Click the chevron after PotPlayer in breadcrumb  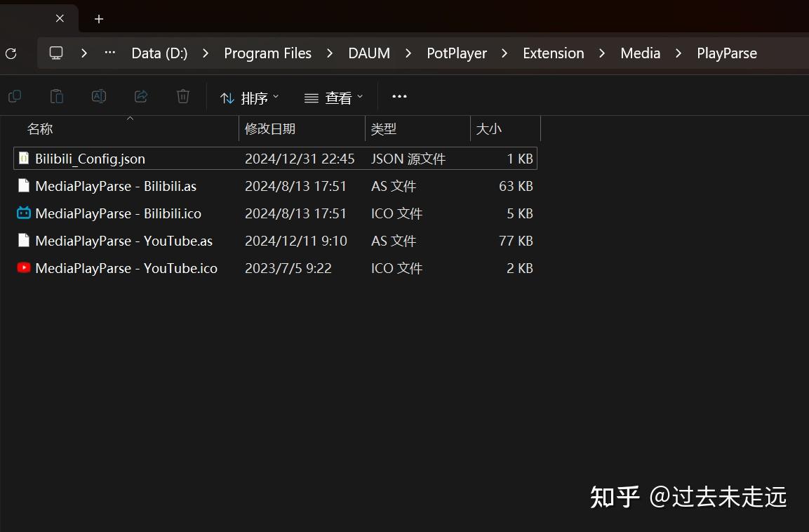click(x=504, y=53)
